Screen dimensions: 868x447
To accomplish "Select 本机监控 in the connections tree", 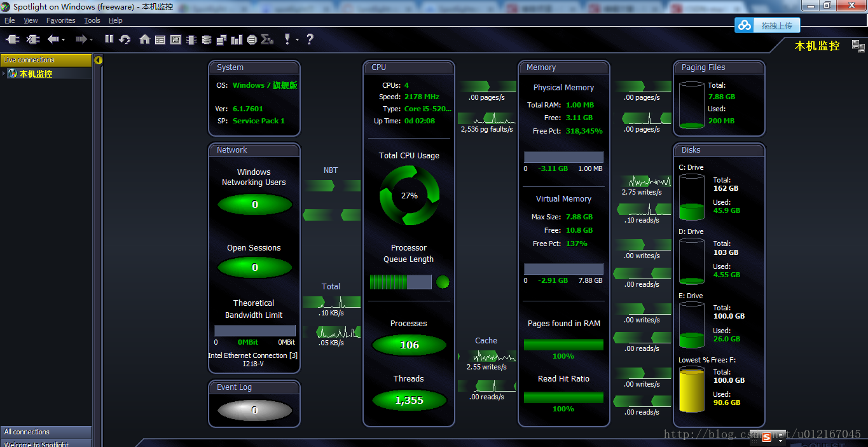I will pos(36,74).
